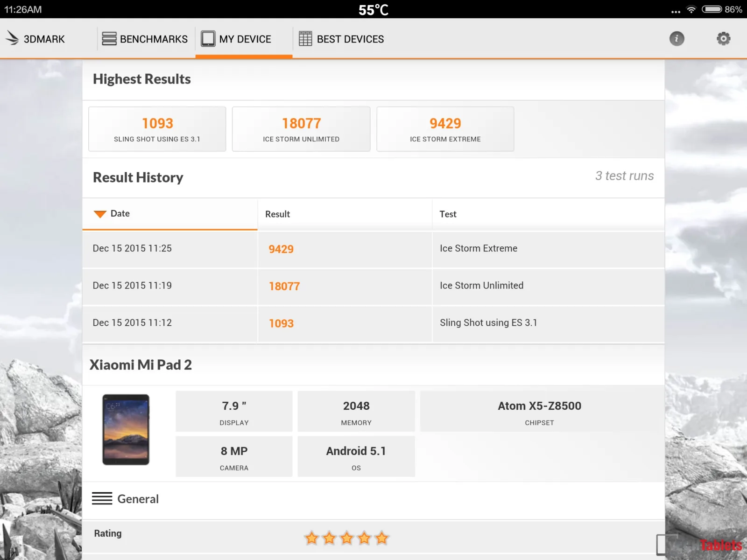
Task: Click the Rating label
Action: [108, 533]
